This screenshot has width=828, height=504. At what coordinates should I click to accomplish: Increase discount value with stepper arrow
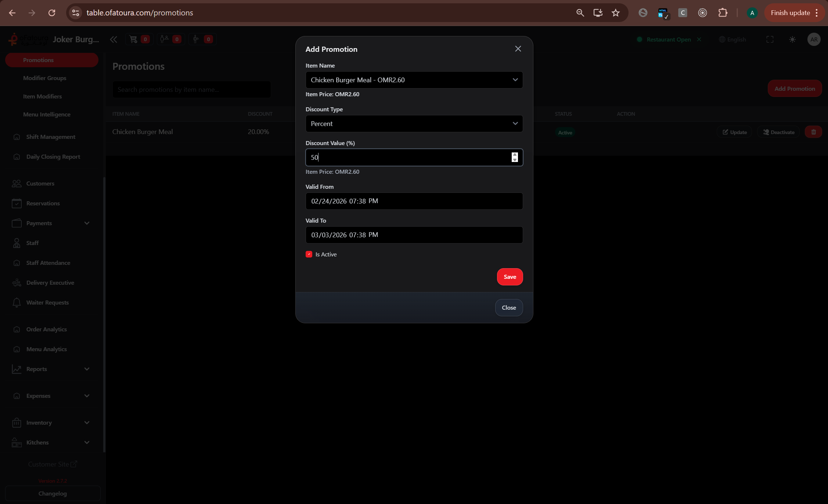tap(515, 155)
